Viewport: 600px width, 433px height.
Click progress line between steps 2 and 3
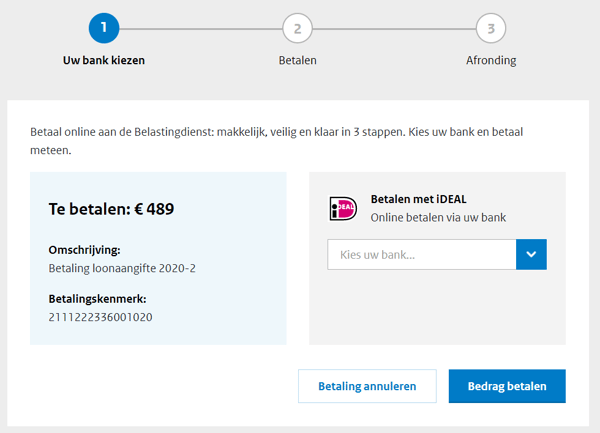tap(394, 29)
